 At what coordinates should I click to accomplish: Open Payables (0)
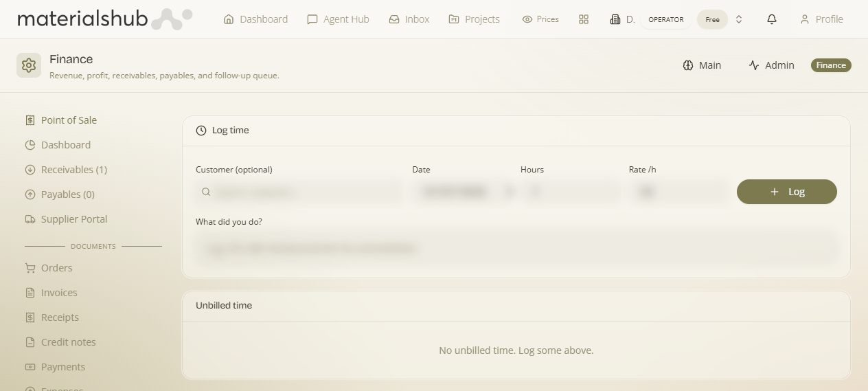point(68,194)
